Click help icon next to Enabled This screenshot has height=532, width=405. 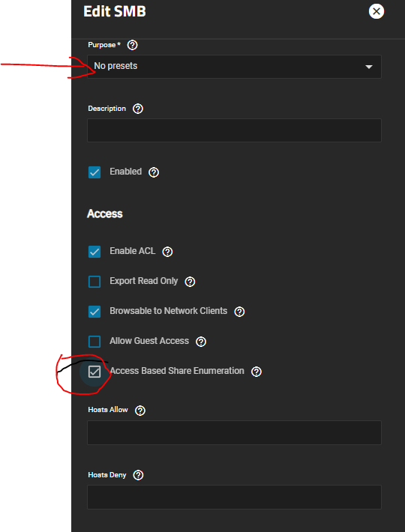(154, 172)
